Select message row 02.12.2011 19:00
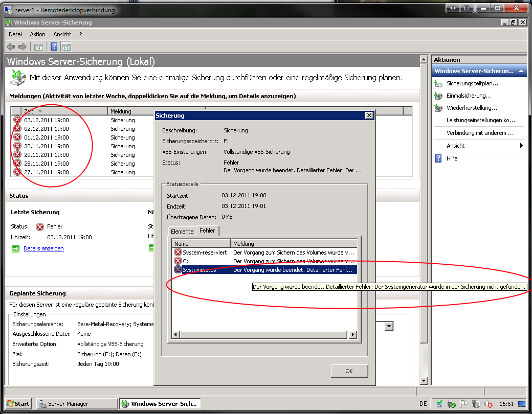The image size is (532, 414). tap(83, 129)
